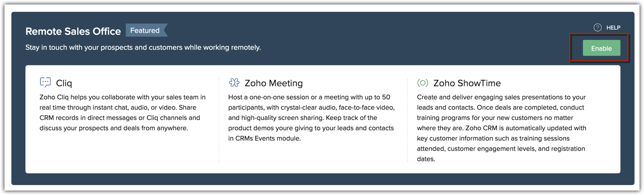Click the Zoho Cliq description paragraph
The width and height of the screenshot is (644, 195).
pyautogui.click(x=122, y=112)
